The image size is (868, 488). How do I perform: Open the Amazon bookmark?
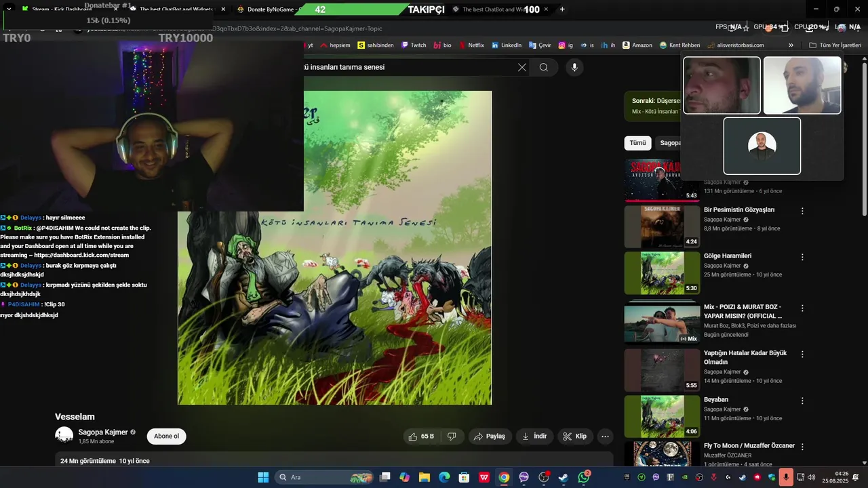tap(637, 45)
